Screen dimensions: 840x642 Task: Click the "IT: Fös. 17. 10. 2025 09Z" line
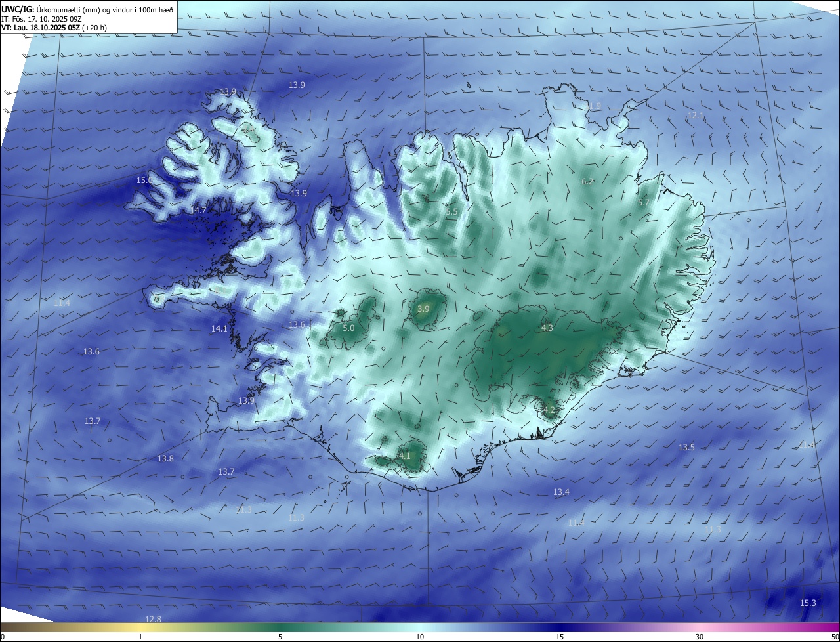coord(42,18)
